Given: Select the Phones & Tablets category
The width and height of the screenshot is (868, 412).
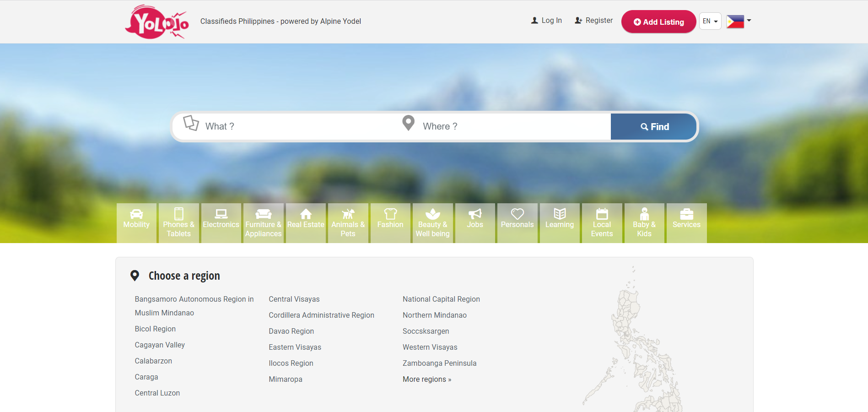Looking at the screenshot, I should (178, 222).
